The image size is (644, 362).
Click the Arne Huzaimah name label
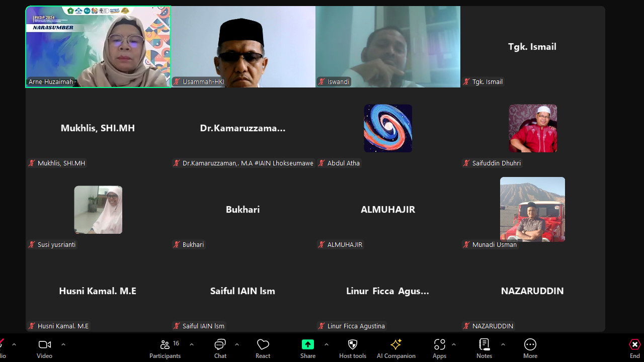coord(51,81)
